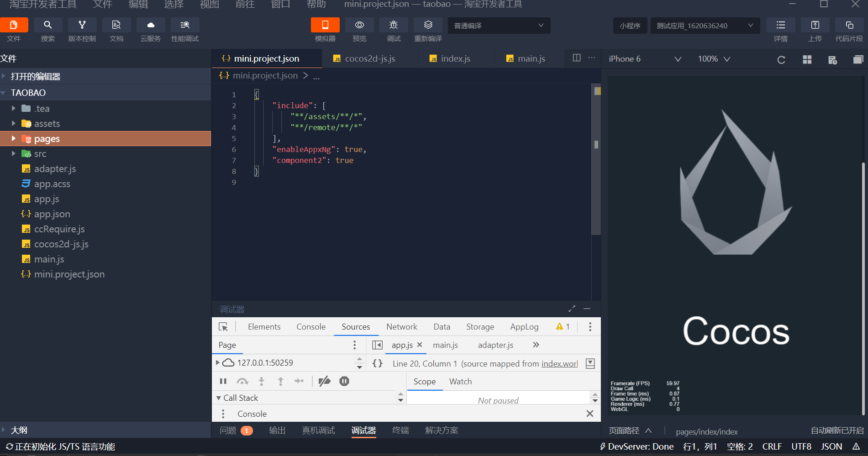
Task: Open the 搜索 search tool
Action: coord(48,25)
